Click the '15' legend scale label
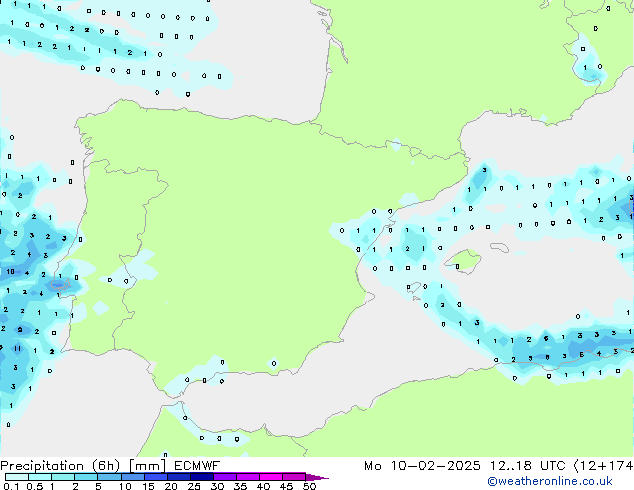This screenshot has width=634, height=490. (x=148, y=486)
